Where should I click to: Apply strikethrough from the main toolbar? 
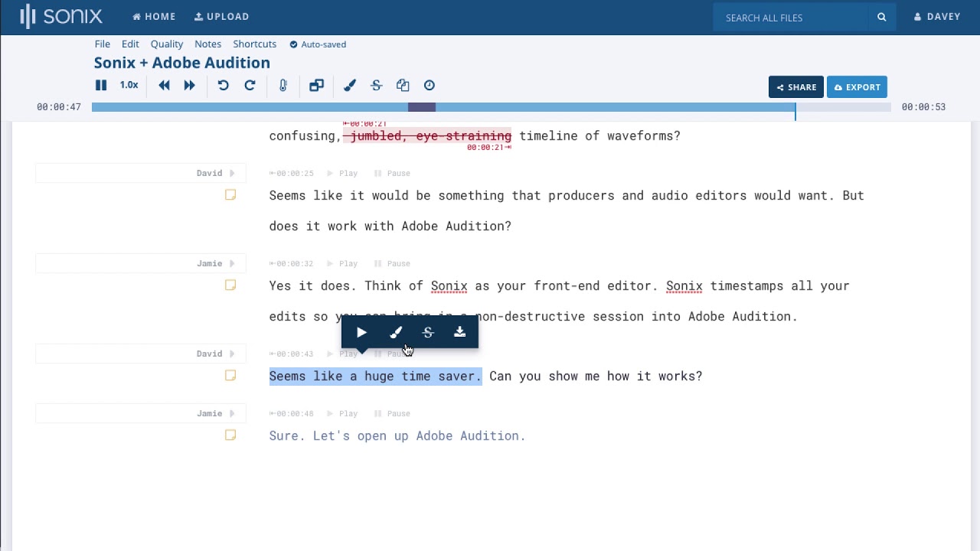(376, 86)
